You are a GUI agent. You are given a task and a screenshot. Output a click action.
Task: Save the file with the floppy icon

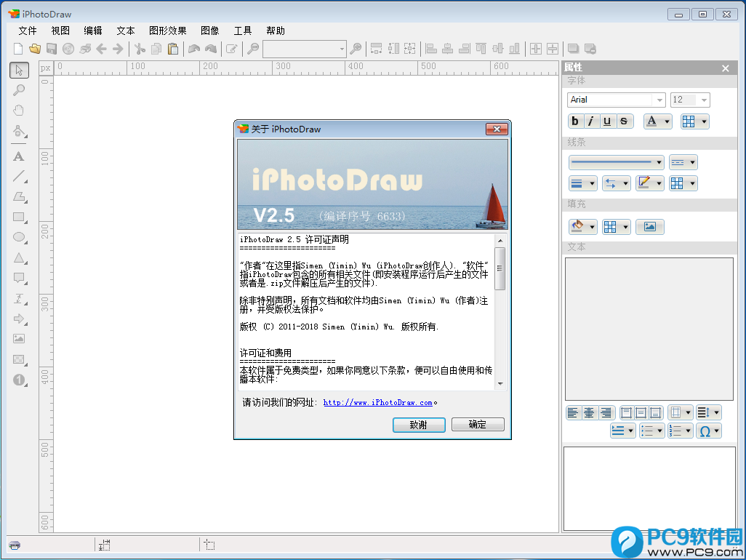(x=52, y=49)
